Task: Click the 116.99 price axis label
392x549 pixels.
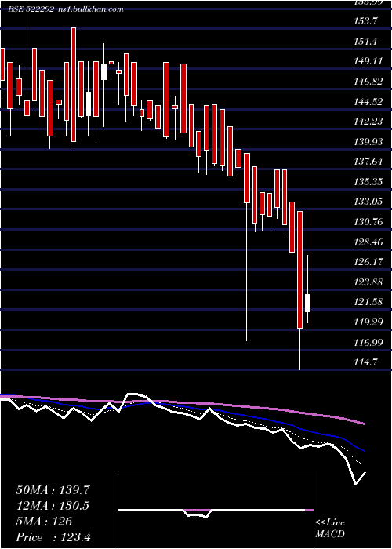Action: (368, 342)
